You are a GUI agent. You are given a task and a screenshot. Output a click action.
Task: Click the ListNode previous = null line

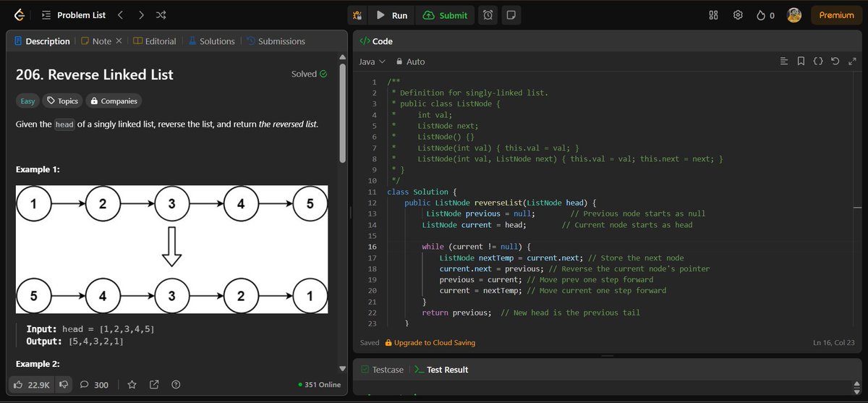pos(481,214)
